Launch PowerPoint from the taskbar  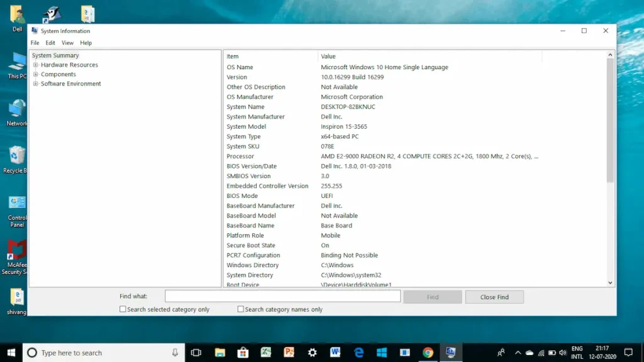289,353
